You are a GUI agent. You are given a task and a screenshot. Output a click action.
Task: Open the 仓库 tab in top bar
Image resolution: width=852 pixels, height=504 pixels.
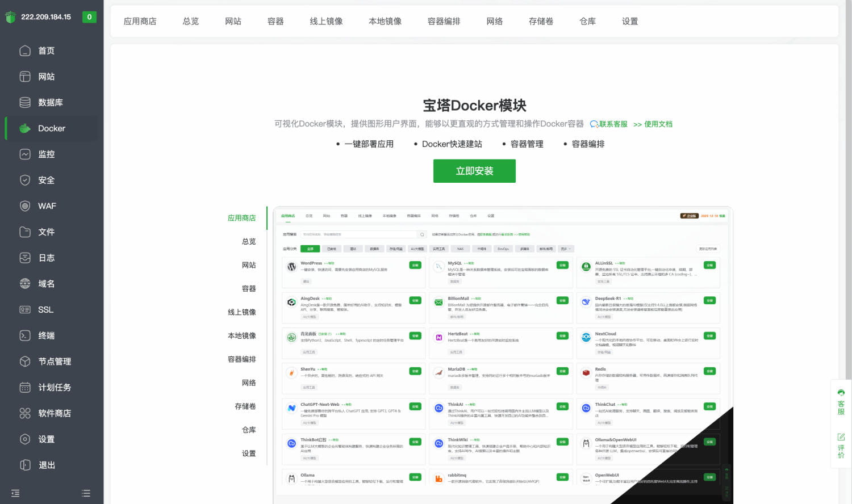(588, 21)
